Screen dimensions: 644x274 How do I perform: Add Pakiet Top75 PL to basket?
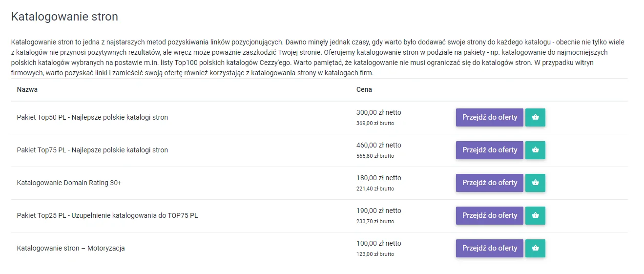pos(535,150)
